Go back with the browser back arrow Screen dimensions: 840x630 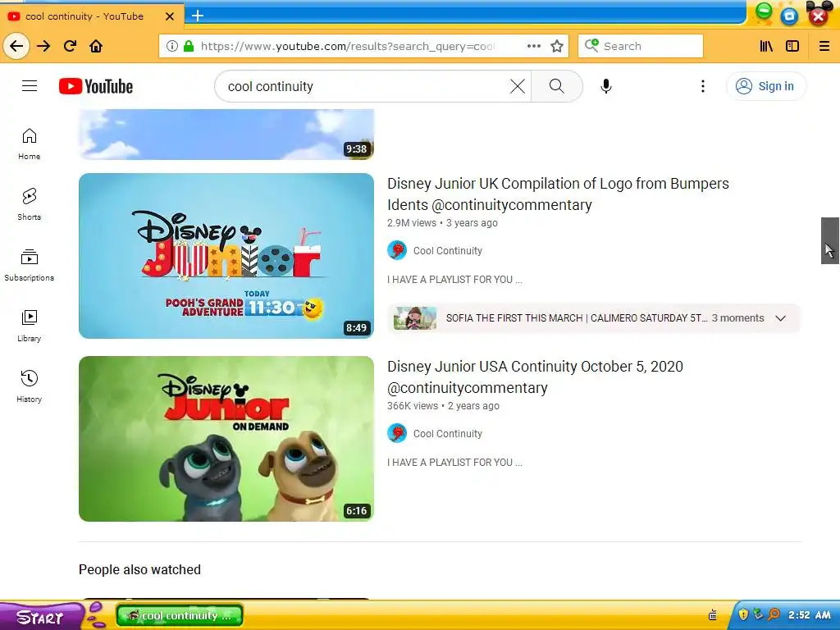coord(16,46)
